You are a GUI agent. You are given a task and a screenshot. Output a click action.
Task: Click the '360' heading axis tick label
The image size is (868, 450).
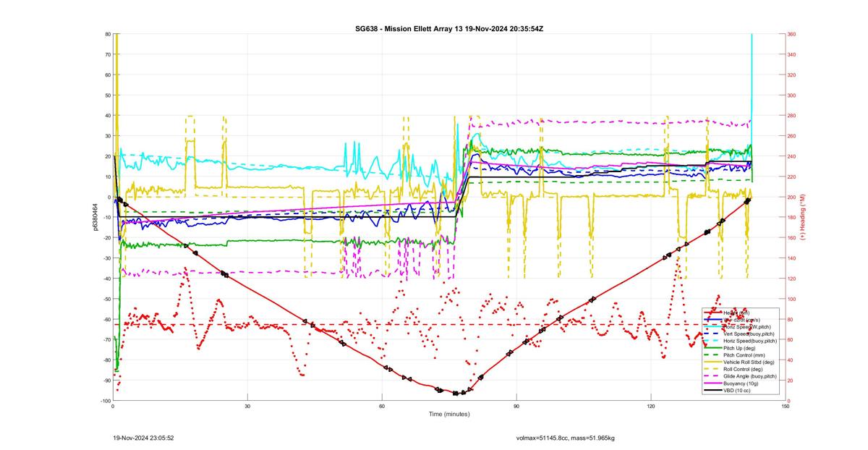[791, 34]
